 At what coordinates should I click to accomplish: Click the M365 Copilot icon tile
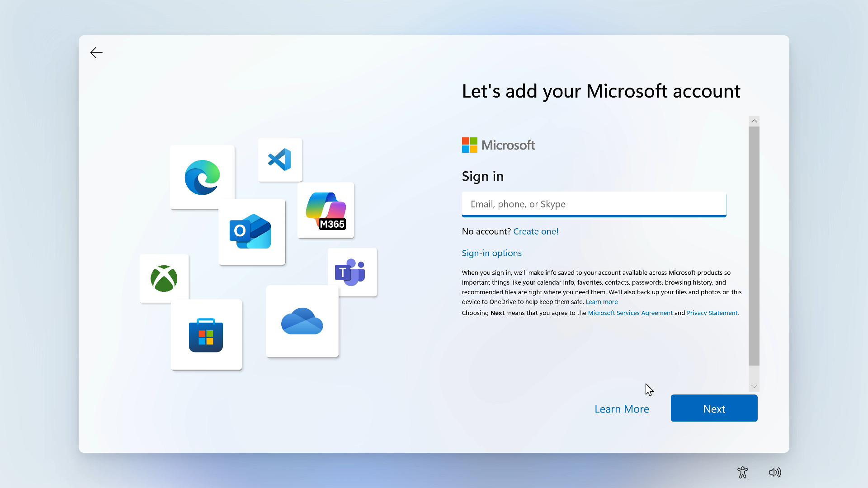tap(325, 211)
